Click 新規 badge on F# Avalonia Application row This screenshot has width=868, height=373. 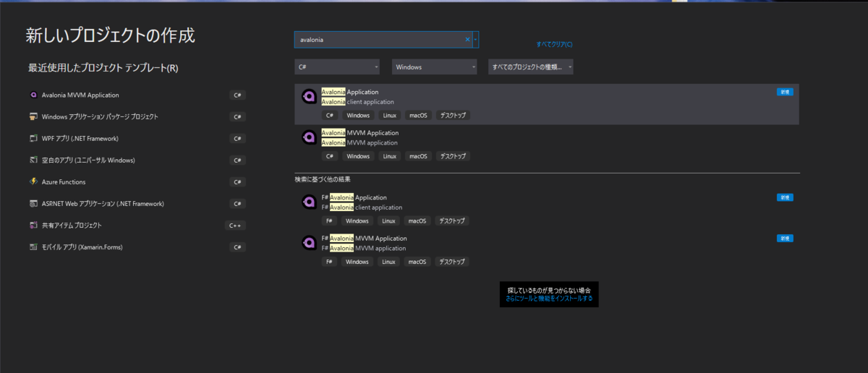[785, 197]
